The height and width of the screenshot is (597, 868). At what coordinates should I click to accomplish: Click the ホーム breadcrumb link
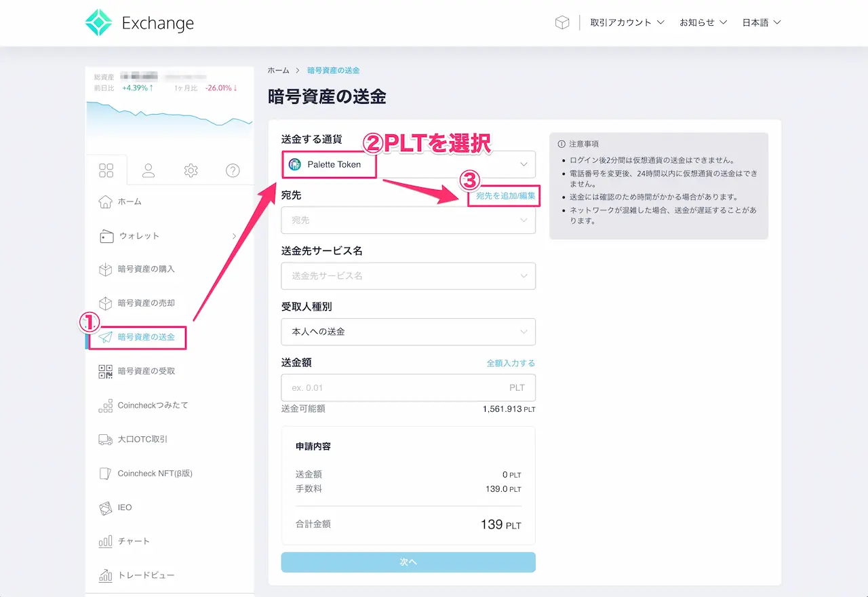click(x=278, y=71)
